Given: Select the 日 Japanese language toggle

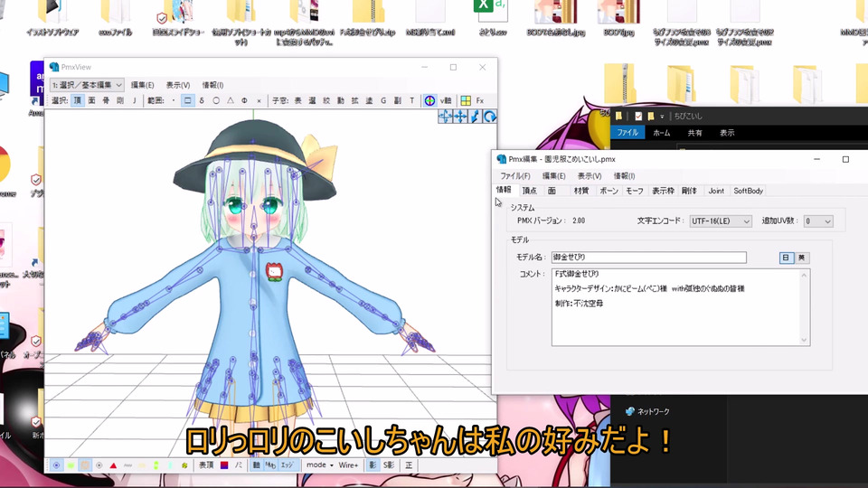Looking at the screenshot, I should pos(786,258).
